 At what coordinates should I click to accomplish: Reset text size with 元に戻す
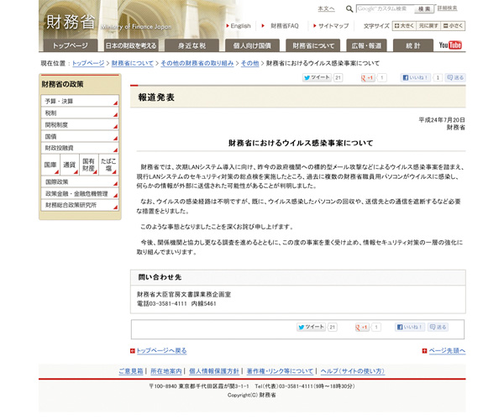428,26
